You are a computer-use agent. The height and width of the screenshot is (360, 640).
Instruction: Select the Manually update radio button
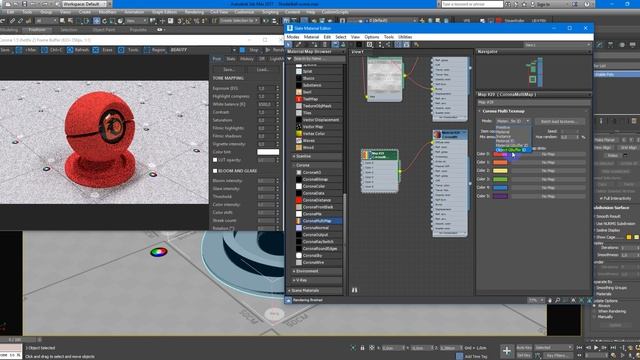(x=595, y=317)
